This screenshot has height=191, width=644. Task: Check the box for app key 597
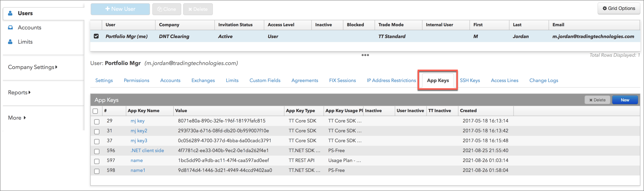click(97, 161)
